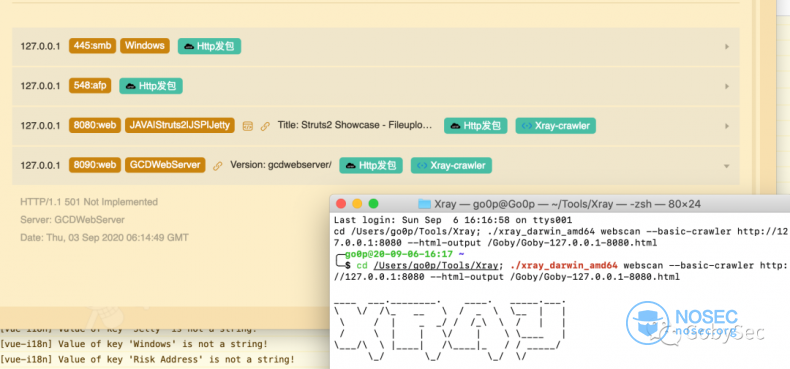This screenshot has height=369, width=790.
Task: Click Http发包 in the 548:afp row
Action: tap(151, 86)
